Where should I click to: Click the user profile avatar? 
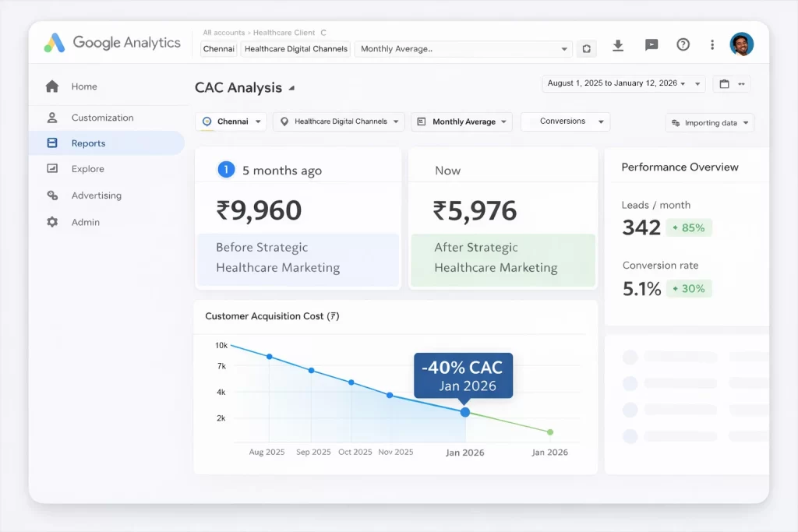tap(741, 44)
